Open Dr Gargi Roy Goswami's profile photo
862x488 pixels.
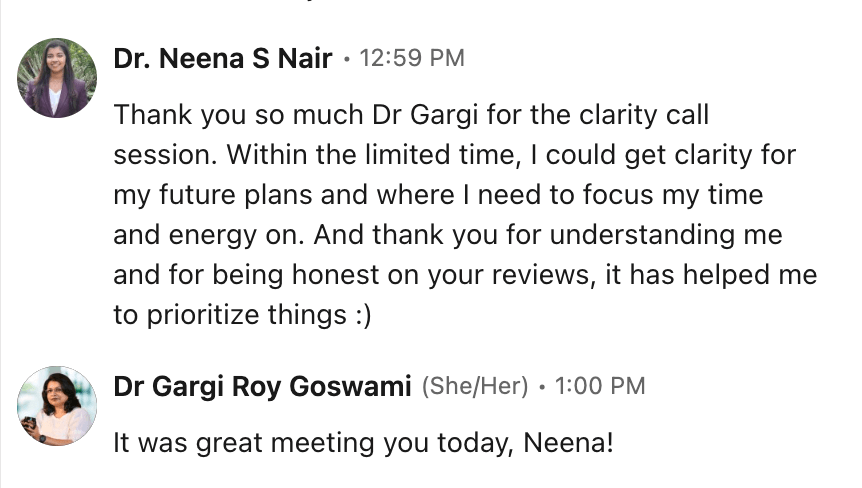point(57,405)
